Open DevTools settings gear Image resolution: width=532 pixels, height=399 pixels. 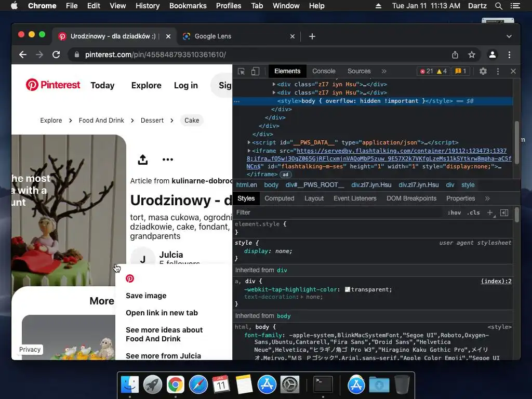(483, 71)
